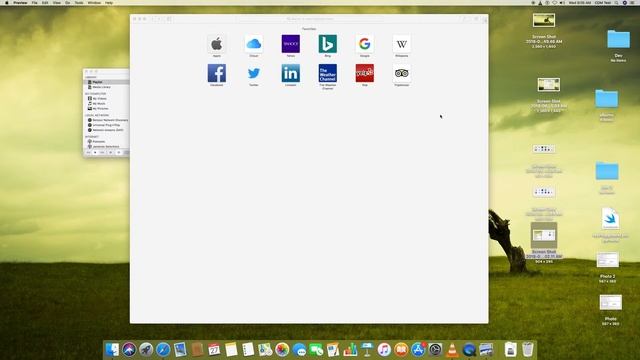This screenshot has height=360, width=640.
Task: Open the Yelp favorite tile
Action: tap(364, 73)
